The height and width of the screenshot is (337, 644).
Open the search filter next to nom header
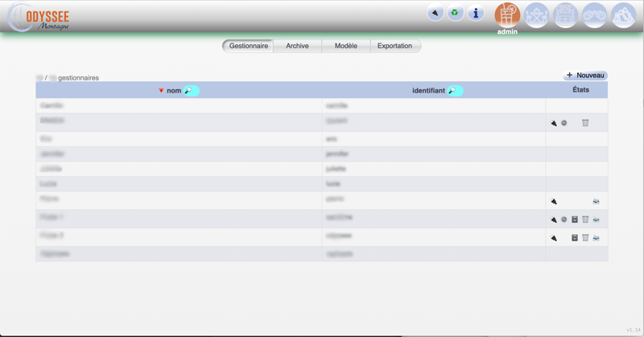(191, 91)
